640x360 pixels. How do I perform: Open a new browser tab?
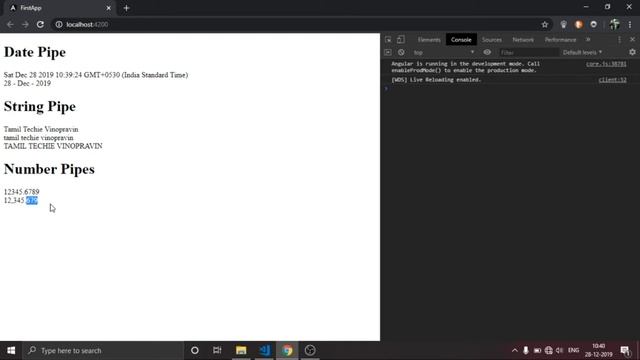126,8
